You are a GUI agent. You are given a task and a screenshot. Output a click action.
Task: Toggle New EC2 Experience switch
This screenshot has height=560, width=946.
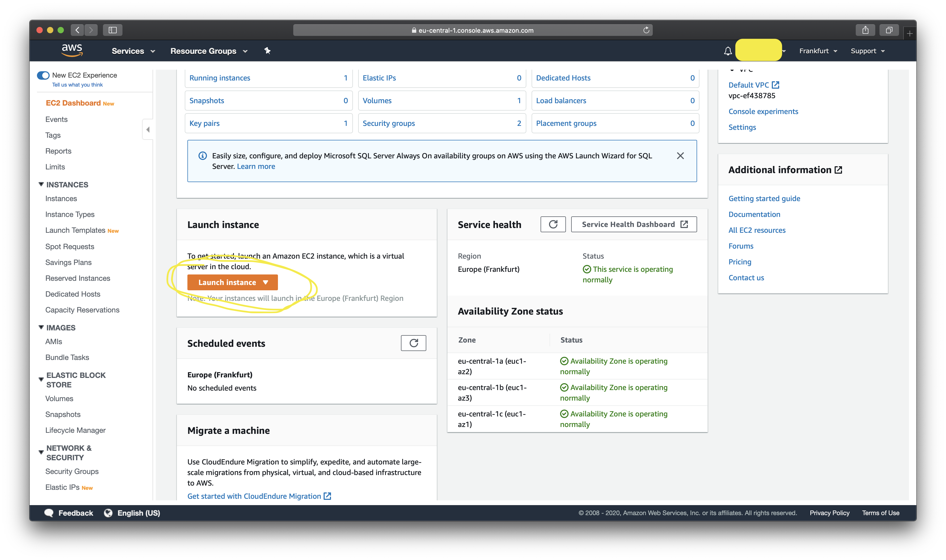[43, 75]
